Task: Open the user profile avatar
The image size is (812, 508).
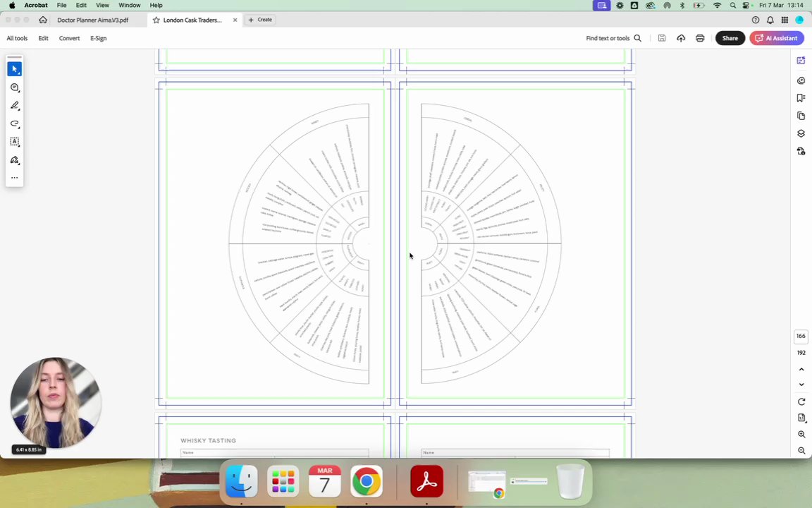Action: point(799,20)
